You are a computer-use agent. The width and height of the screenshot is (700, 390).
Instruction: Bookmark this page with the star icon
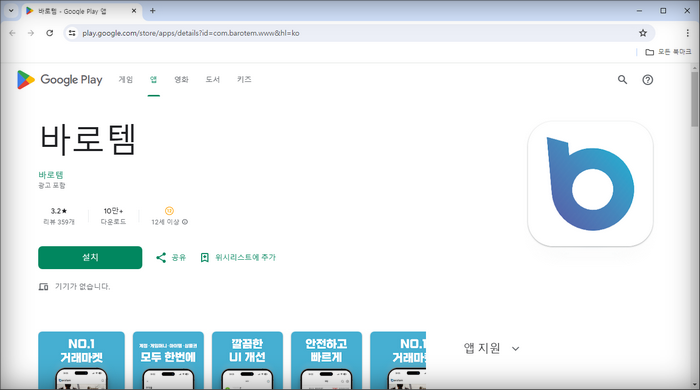643,33
